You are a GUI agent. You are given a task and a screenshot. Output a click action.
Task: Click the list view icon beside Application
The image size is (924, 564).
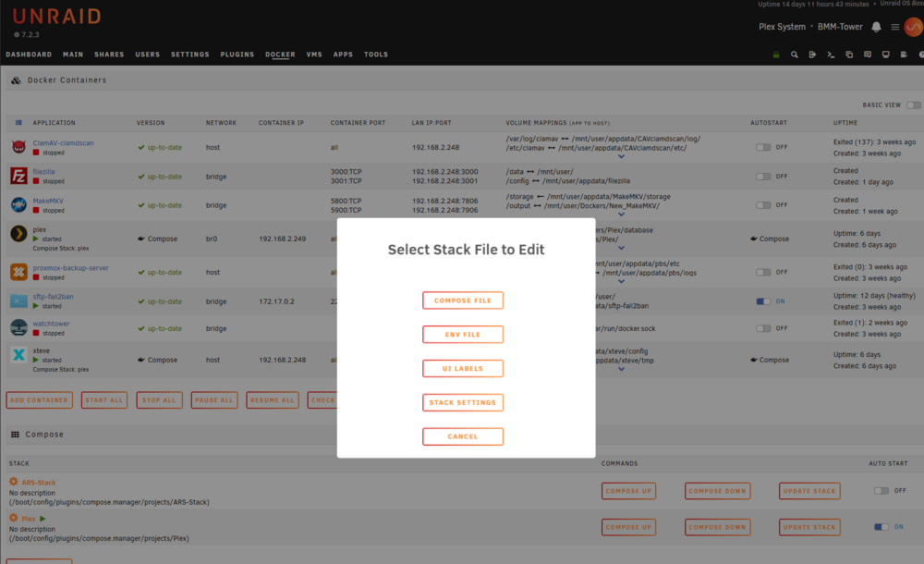click(x=18, y=123)
